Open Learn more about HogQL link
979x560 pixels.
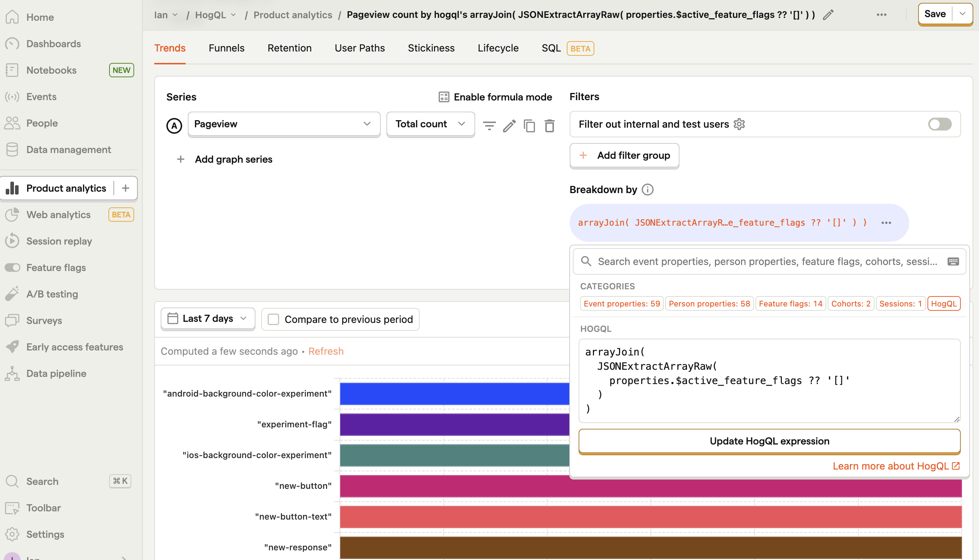(x=896, y=466)
